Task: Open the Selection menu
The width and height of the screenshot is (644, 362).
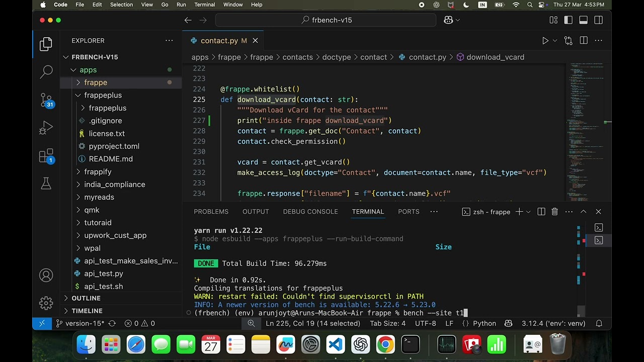Action: [x=121, y=5]
